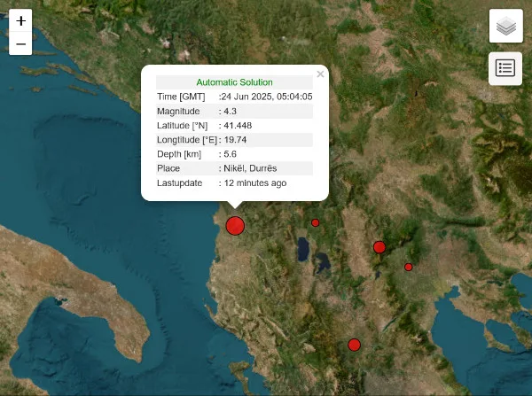Image resolution: width=532 pixels, height=396 pixels.
Task: Click the 'Place' label in popup
Action: [x=168, y=168]
